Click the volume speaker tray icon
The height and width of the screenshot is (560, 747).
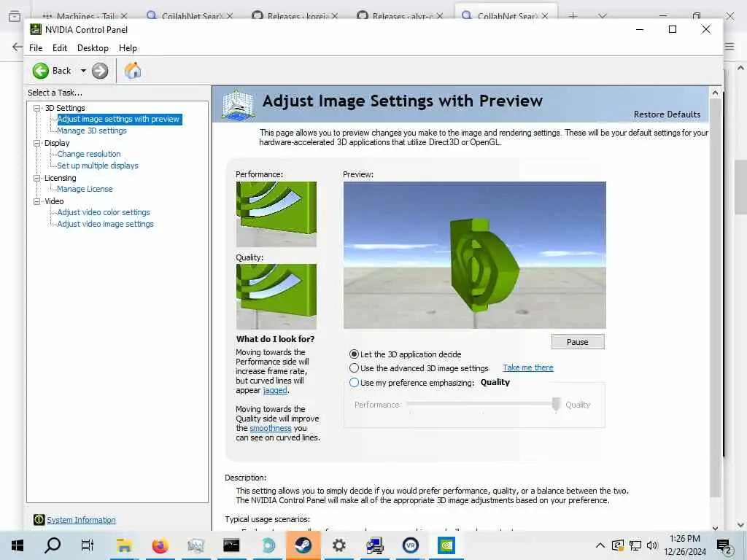pos(652,545)
